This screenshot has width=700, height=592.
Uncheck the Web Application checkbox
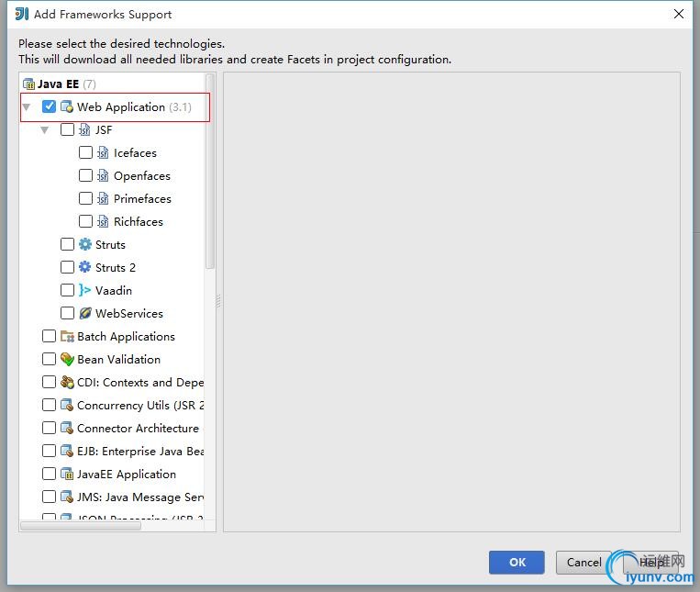click(x=49, y=106)
